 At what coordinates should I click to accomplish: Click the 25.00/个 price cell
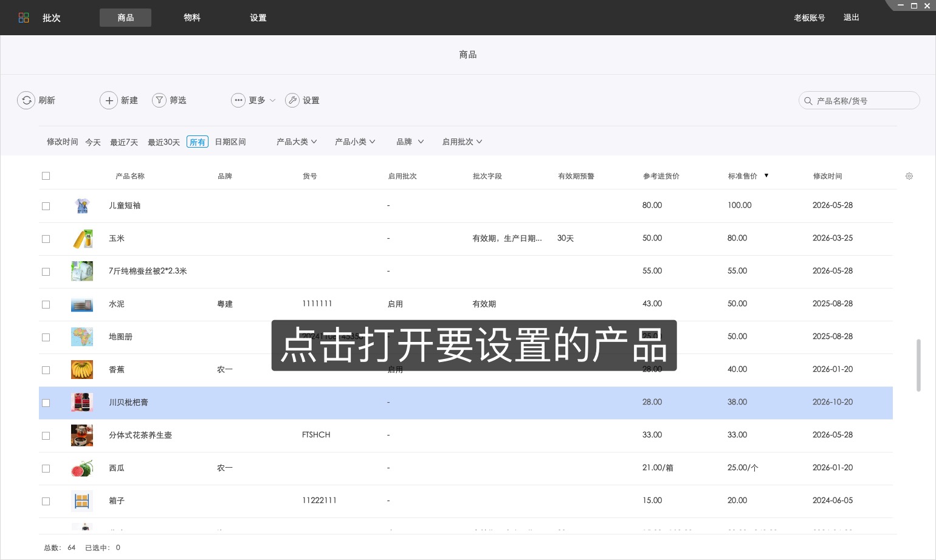pos(743,468)
